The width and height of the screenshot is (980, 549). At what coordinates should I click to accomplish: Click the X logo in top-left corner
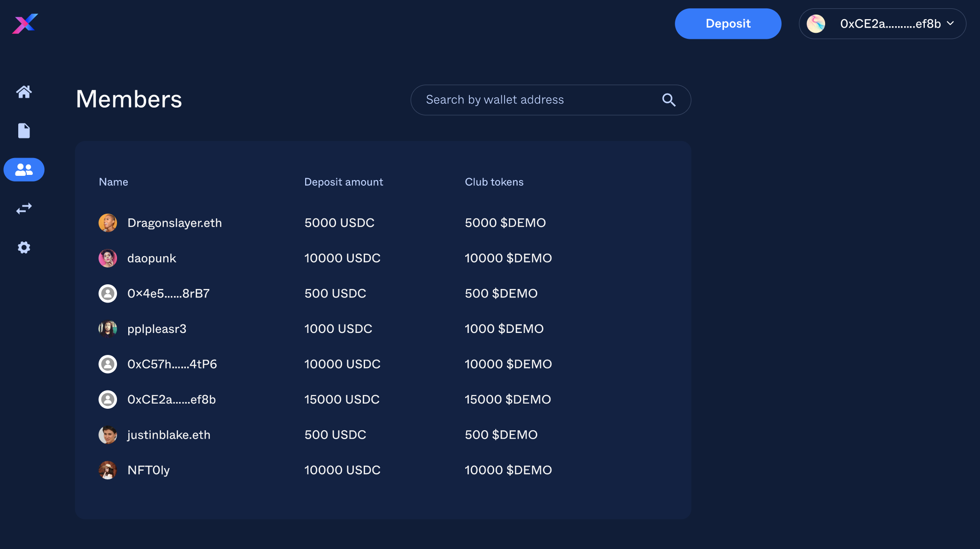point(25,23)
